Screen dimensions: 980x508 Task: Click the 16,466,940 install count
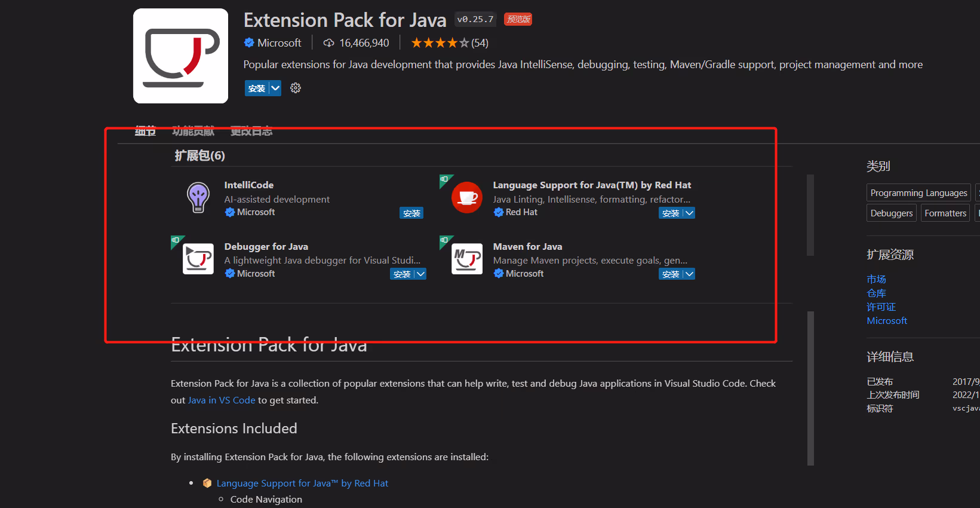point(364,43)
